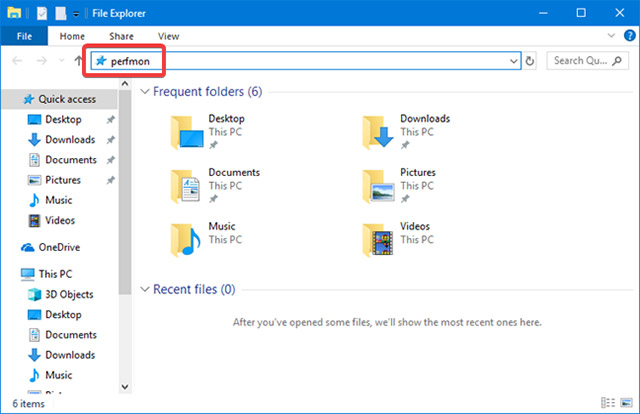
Task: Click the OneDrive cloud icon
Action: pos(27,247)
